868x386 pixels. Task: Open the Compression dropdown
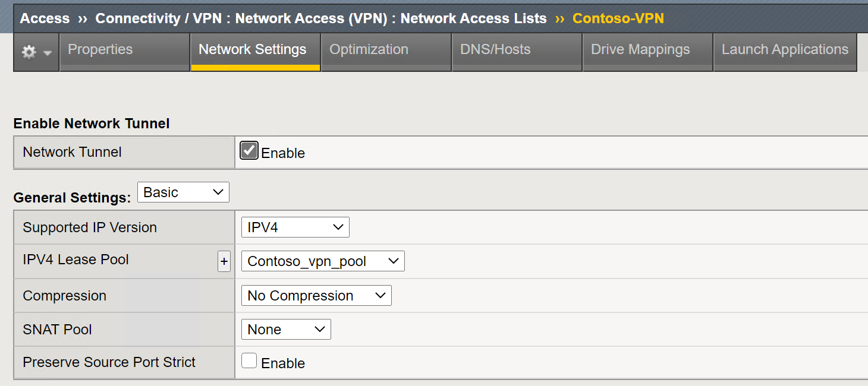[316, 295]
